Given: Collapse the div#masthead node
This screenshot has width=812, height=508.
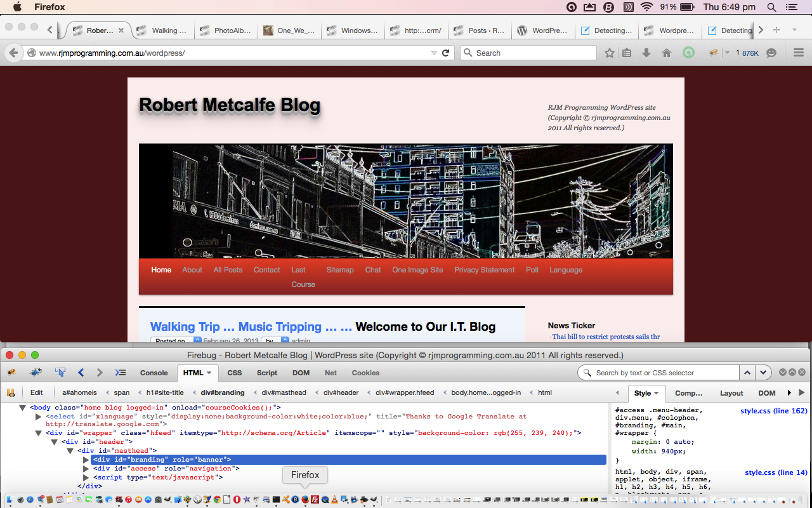Looking at the screenshot, I should point(70,450).
